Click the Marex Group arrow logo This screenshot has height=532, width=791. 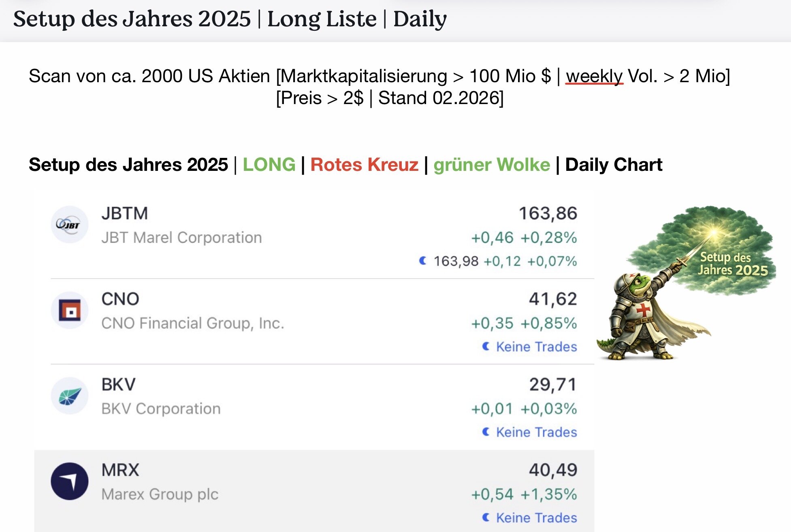click(69, 481)
